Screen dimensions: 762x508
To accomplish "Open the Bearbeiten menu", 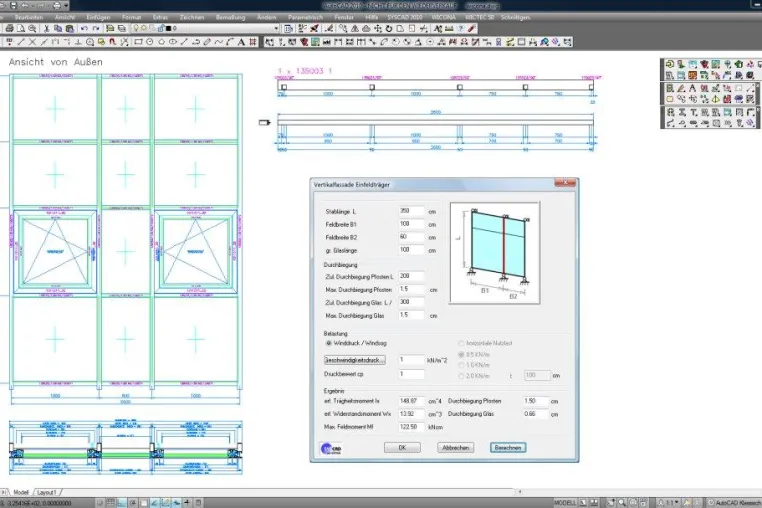I will [29, 17].
